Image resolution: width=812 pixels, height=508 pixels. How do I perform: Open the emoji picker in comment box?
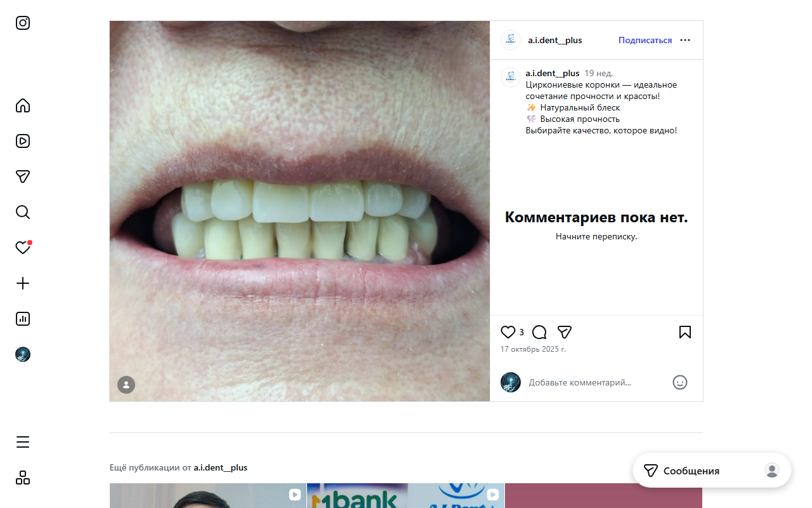point(680,382)
